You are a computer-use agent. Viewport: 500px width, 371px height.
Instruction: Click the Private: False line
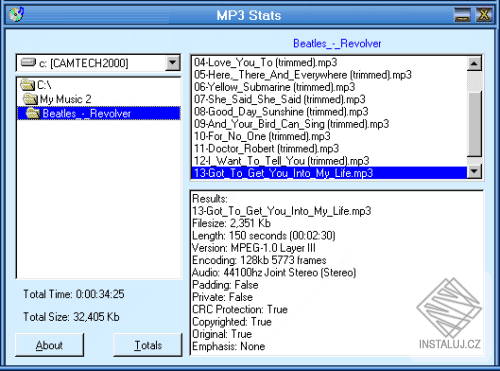click(x=223, y=297)
